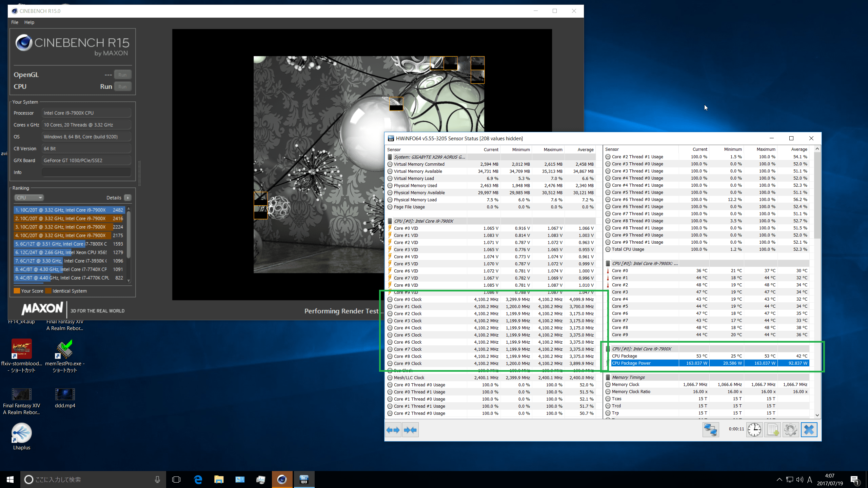
Task: Click the volume speaker tray icon
Action: click(x=800, y=480)
